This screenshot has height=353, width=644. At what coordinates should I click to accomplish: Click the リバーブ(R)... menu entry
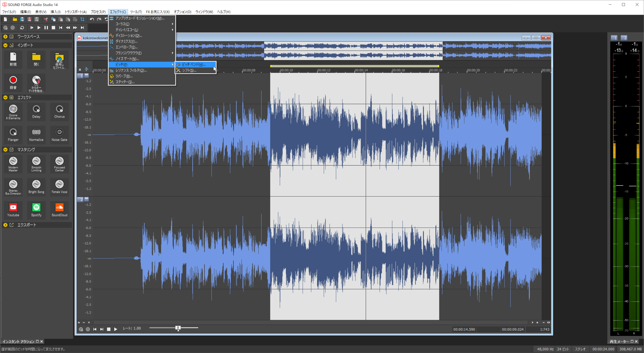pyautogui.click(x=124, y=76)
